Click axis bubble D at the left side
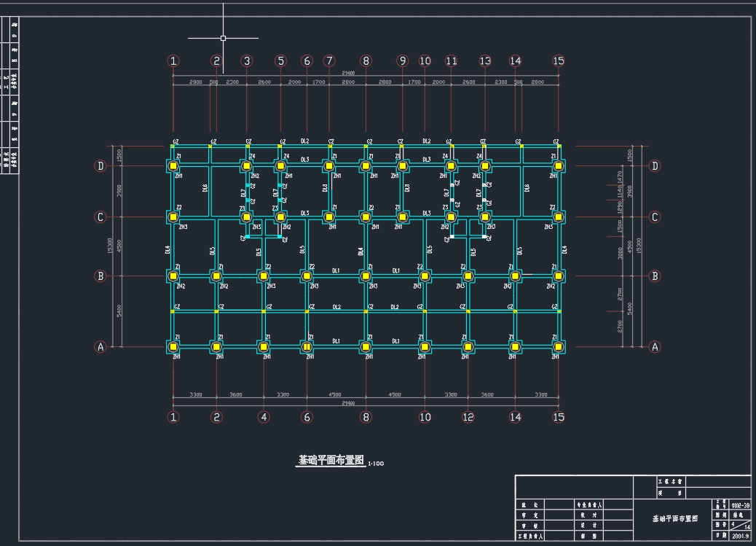This screenshot has height=546, width=756. [x=101, y=166]
